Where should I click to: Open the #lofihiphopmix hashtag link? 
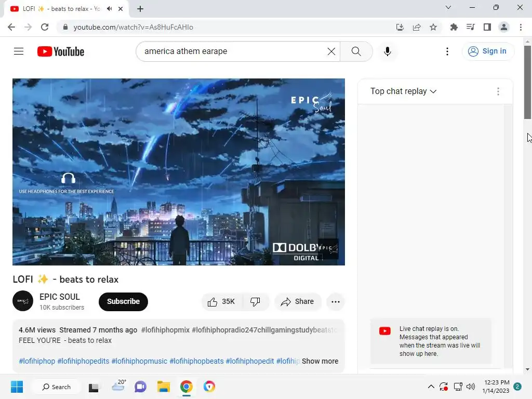[x=165, y=330]
